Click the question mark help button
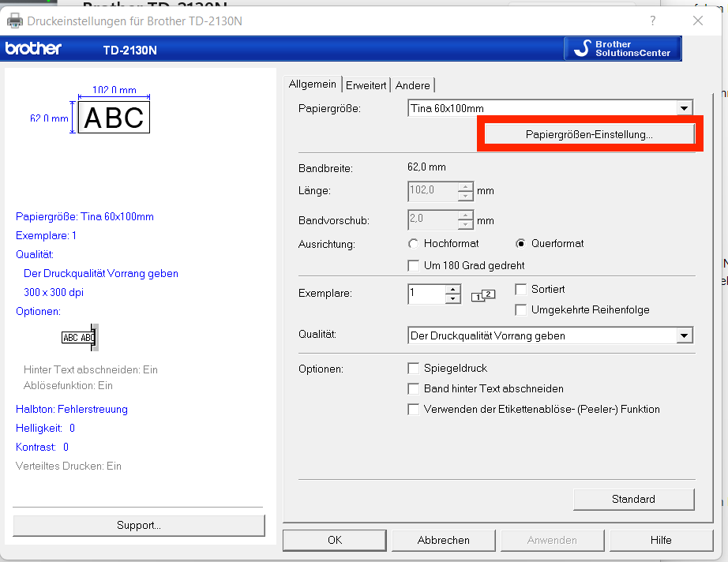 coord(653,21)
